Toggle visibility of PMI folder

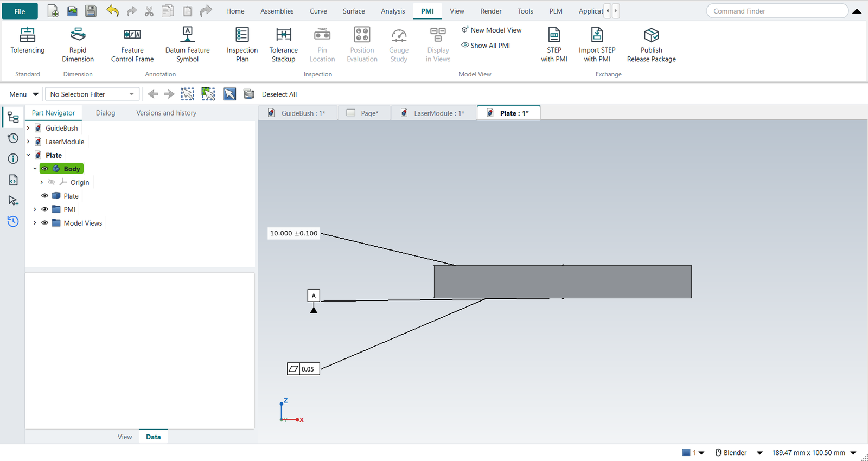(45, 209)
